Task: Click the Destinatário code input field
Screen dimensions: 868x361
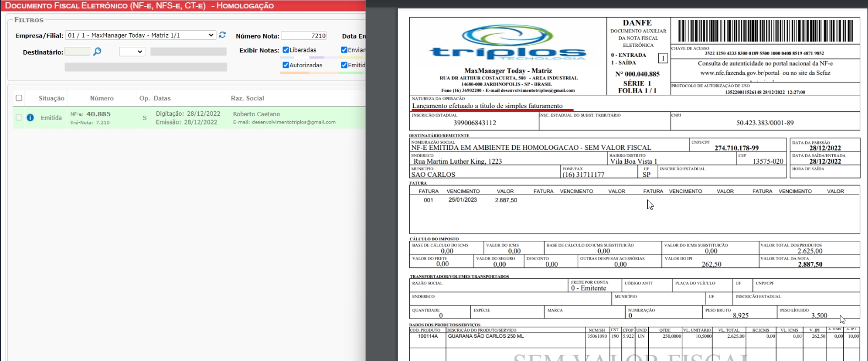Action: pos(78,51)
